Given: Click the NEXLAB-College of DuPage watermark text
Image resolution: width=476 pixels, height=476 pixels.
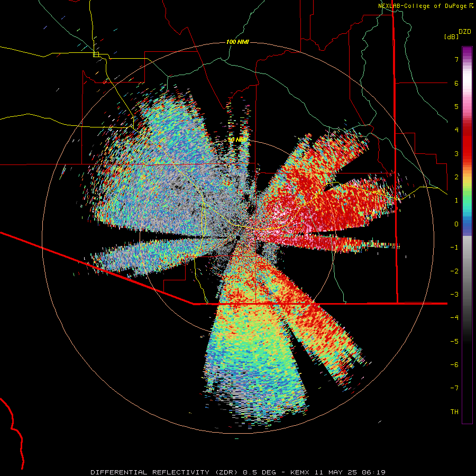Looking at the screenshot, I should point(422,6).
